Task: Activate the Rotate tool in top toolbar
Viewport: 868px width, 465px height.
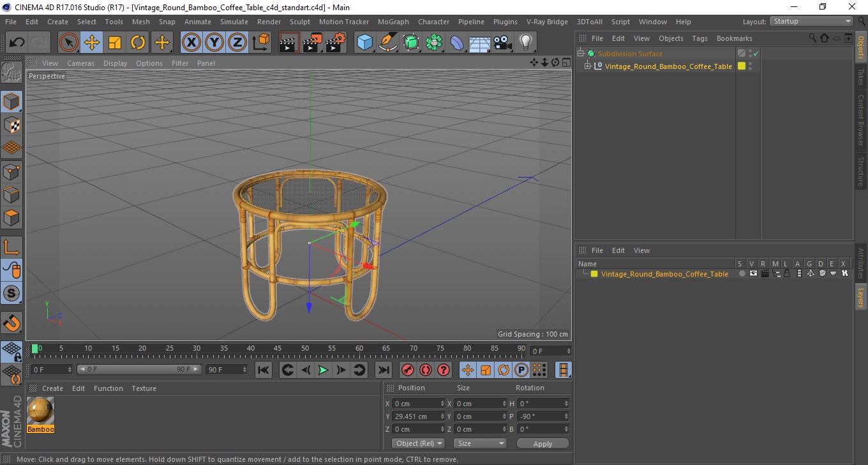Action: tap(138, 43)
